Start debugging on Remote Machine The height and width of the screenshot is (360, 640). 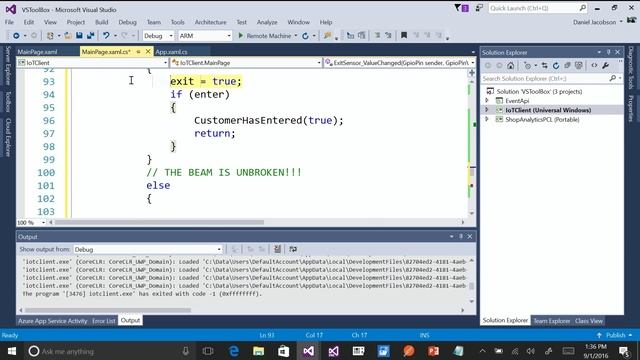point(264,36)
